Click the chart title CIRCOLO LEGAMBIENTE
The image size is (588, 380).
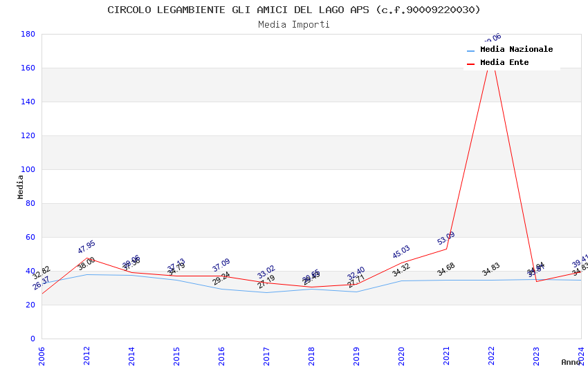tap(293, 10)
